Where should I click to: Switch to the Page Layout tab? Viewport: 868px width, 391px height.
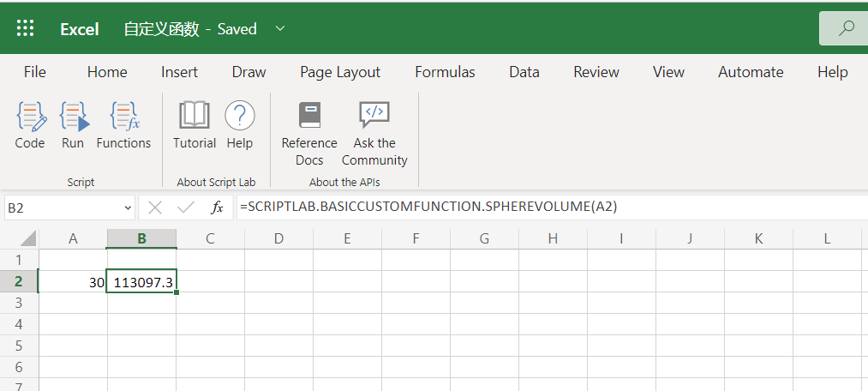(x=340, y=72)
